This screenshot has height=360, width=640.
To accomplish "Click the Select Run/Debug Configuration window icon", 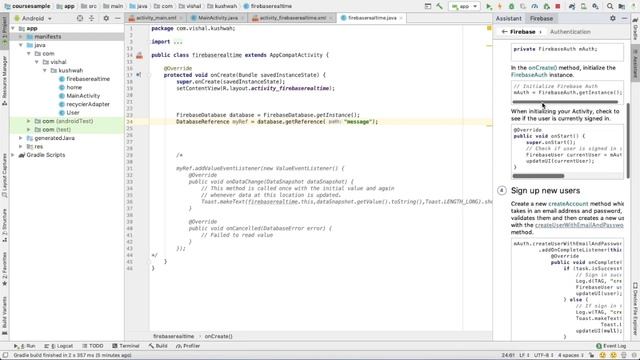I will pos(427,7).
